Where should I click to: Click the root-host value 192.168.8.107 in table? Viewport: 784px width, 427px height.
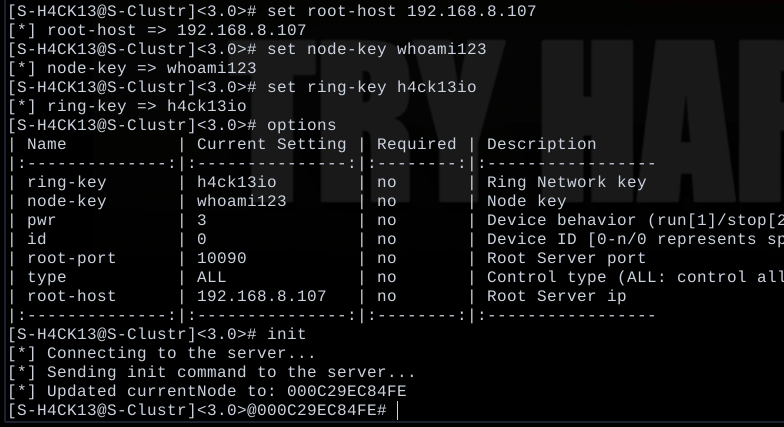click(262, 296)
